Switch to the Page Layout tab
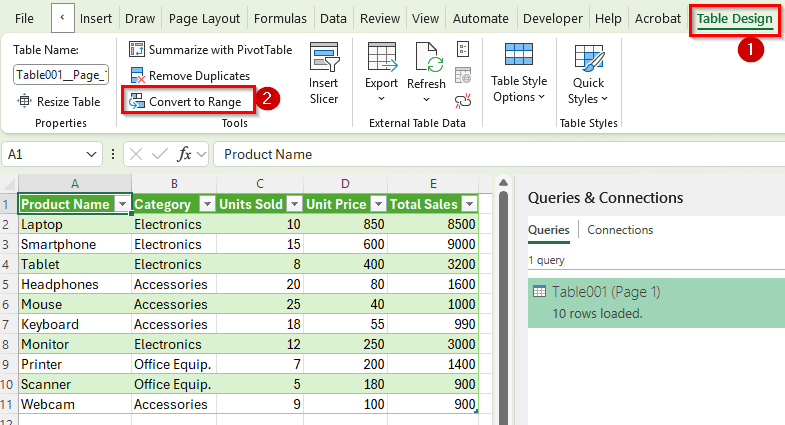Viewport: 785px width, 425px height. pos(204,19)
